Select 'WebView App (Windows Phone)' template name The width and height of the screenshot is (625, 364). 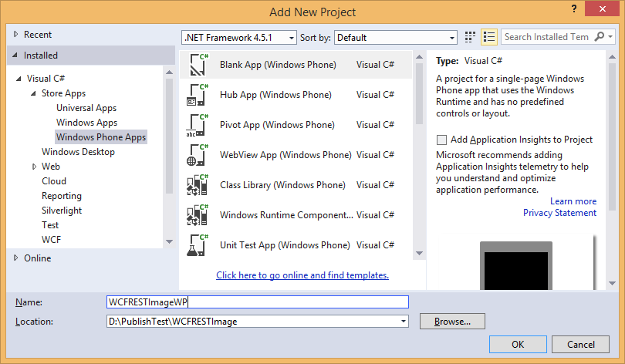pyautogui.click(x=285, y=155)
